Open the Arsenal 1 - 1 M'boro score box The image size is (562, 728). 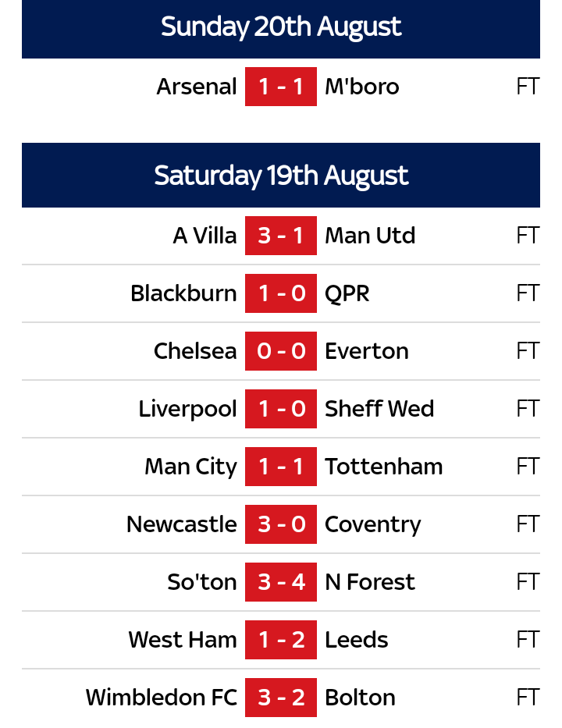coord(281,87)
